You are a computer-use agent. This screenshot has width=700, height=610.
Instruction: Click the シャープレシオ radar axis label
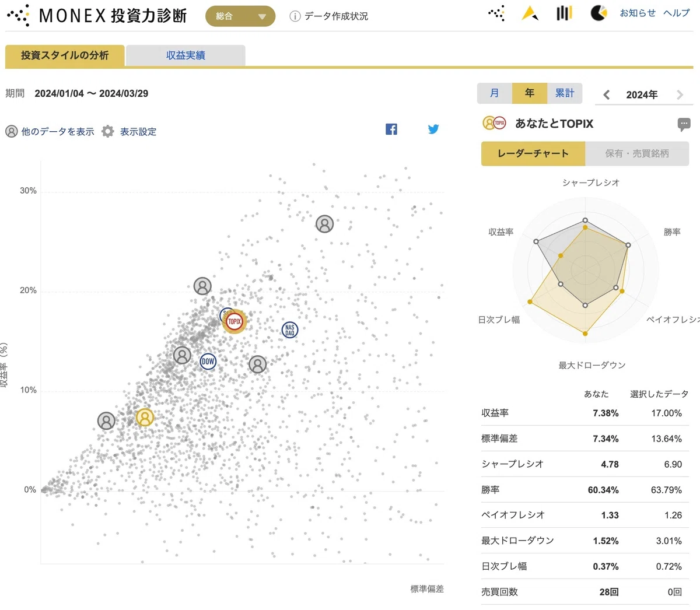(591, 183)
